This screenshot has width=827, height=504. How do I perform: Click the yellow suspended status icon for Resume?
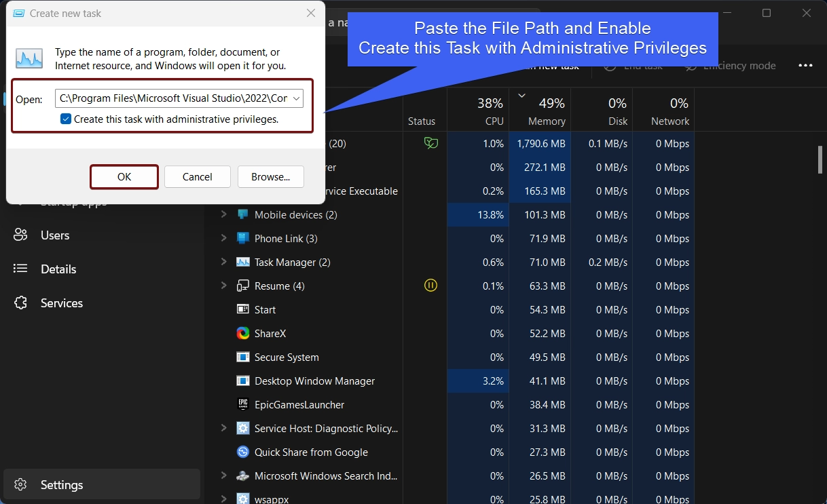pos(430,286)
